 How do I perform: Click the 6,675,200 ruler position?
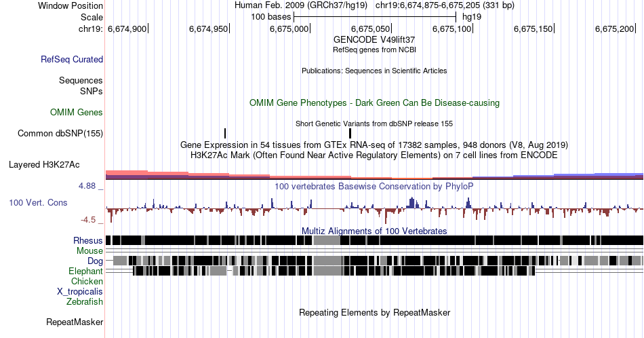point(614,29)
